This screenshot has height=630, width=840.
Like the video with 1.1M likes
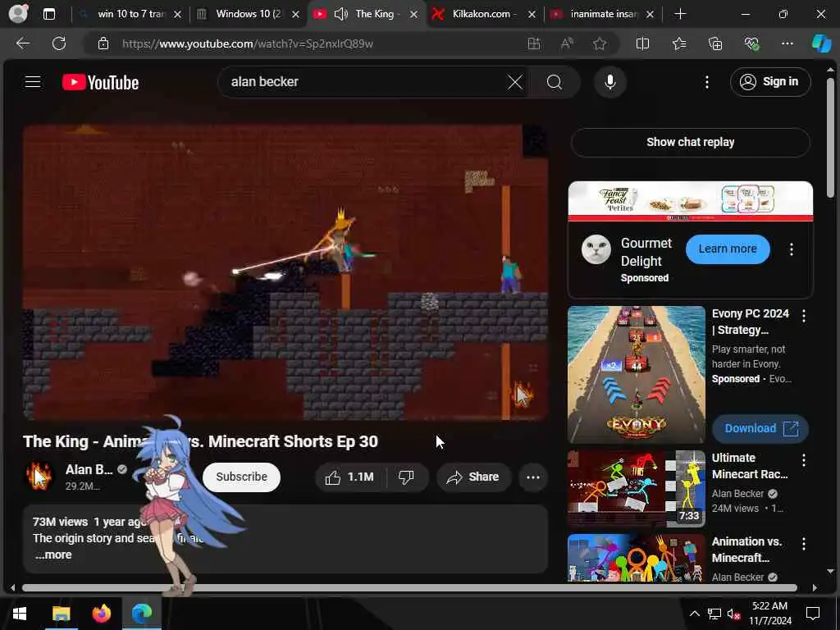point(349,477)
